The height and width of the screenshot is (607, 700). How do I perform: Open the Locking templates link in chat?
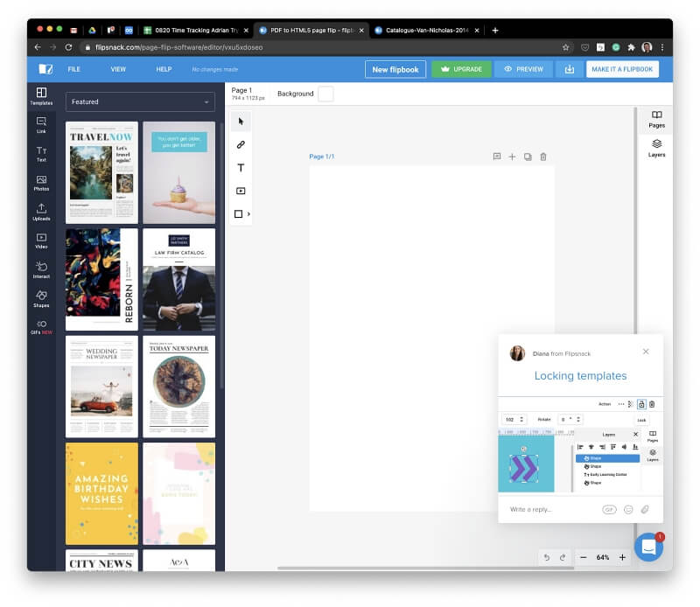[x=580, y=376]
